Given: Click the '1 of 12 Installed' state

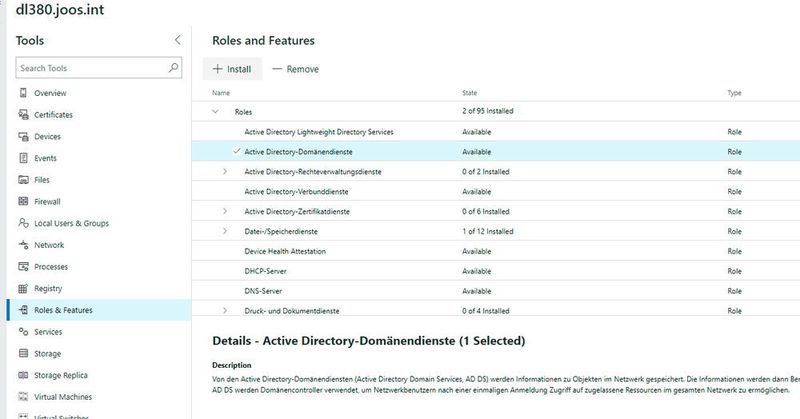Looking at the screenshot, I should (488, 231).
